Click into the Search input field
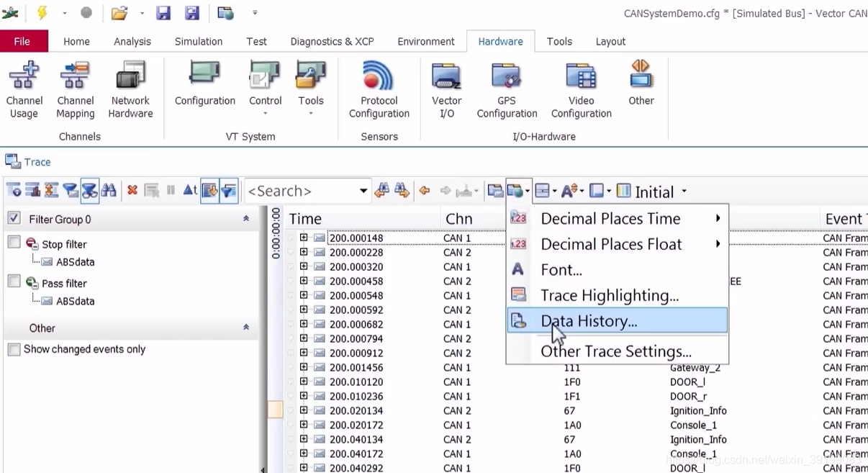868x473 pixels. pyautogui.click(x=301, y=191)
